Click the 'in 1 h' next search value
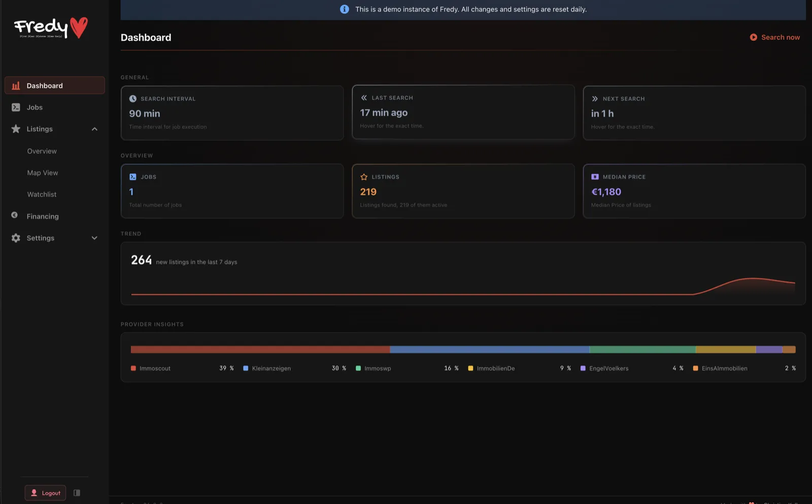812x504 pixels. (602, 114)
